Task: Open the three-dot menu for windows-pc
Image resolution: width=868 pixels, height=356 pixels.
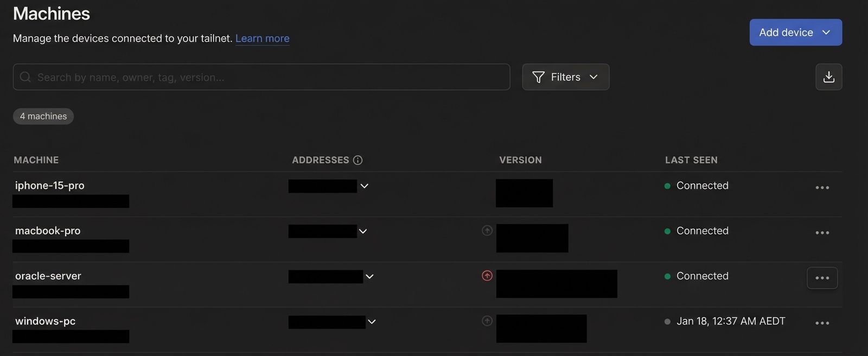Action: click(x=822, y=323)
